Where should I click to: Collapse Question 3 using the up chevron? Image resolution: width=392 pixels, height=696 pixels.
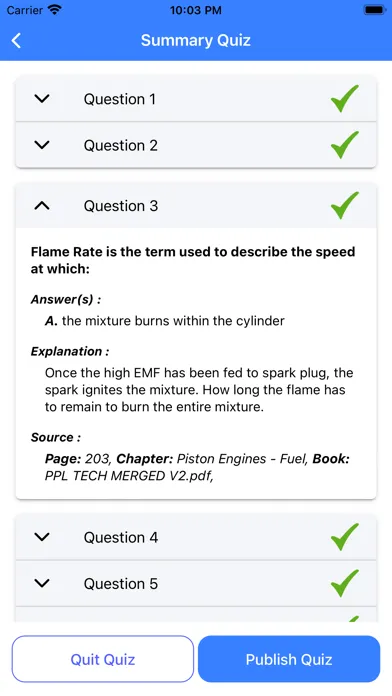pyautogui.click(x=42, y=205)
